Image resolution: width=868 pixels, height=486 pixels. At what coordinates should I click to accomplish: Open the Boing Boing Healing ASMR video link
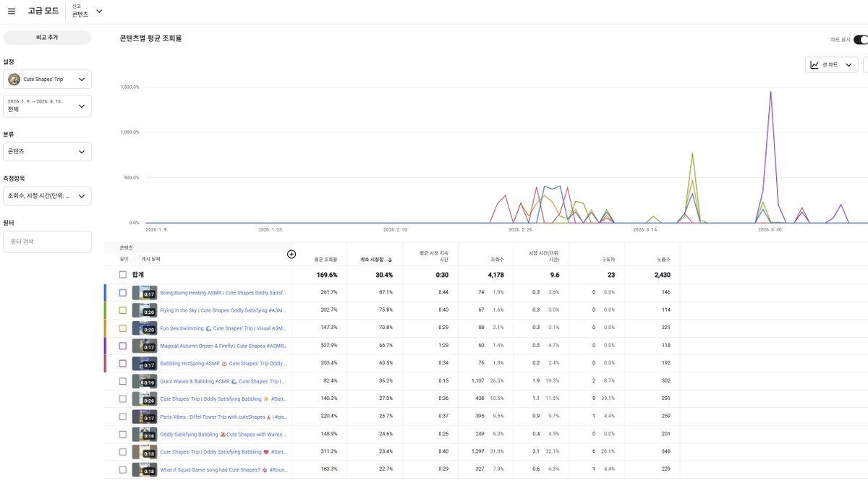(x=223, y=293)
